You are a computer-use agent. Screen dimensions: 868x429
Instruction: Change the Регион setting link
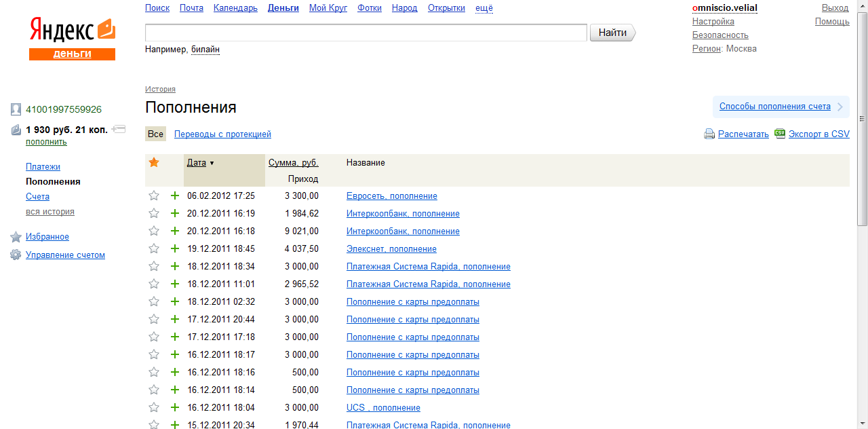(x=707, y=49)
